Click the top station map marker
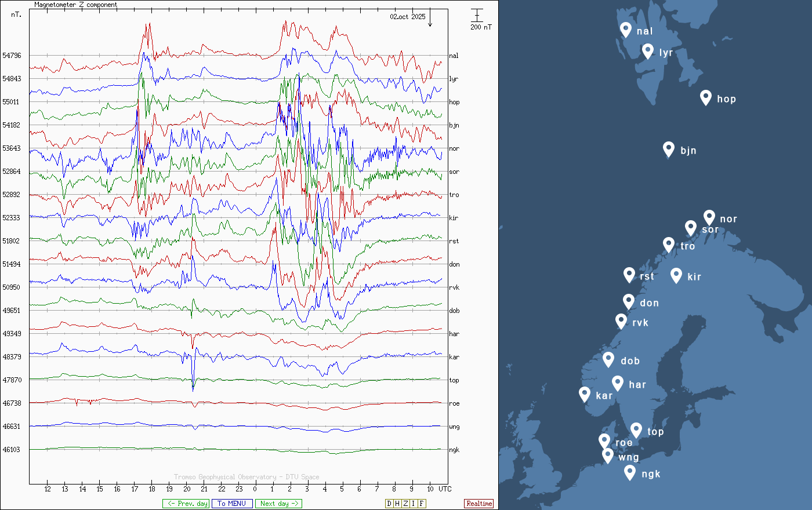This screenshot has width=812, height=510. tap(636, 430)
